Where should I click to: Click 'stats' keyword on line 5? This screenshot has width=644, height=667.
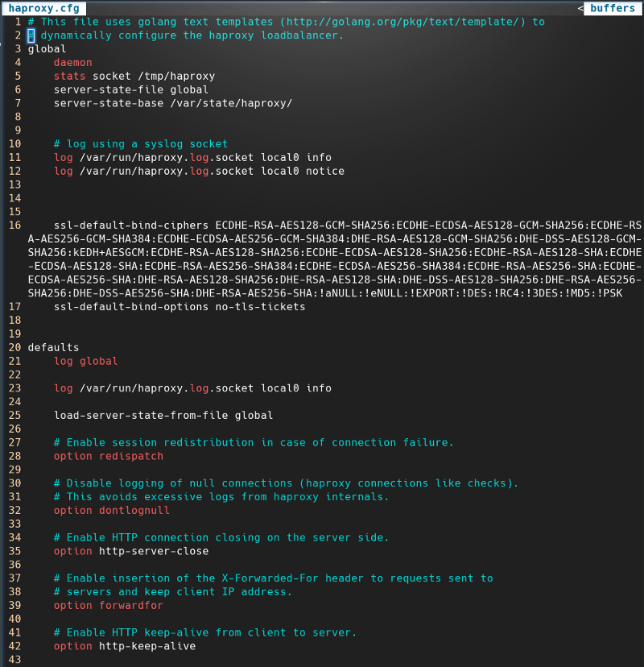[x=69, y=77]
